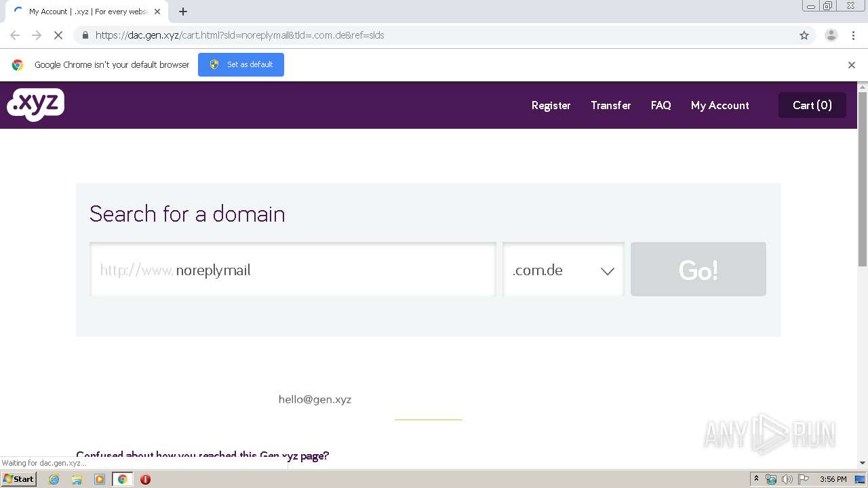
Task: Switch to Chrome in the taskbar
Action: (123, 479)
